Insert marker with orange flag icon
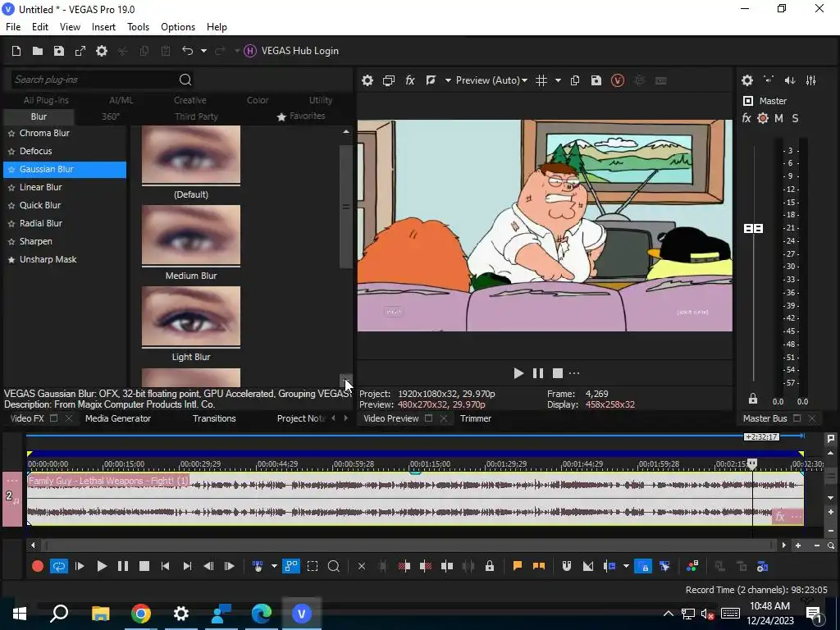This screenshot has width=840, height=630. pos(518,566)
